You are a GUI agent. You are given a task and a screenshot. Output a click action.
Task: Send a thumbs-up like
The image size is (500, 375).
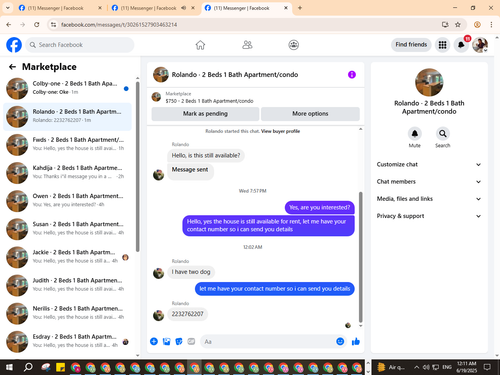click(356, 341)
